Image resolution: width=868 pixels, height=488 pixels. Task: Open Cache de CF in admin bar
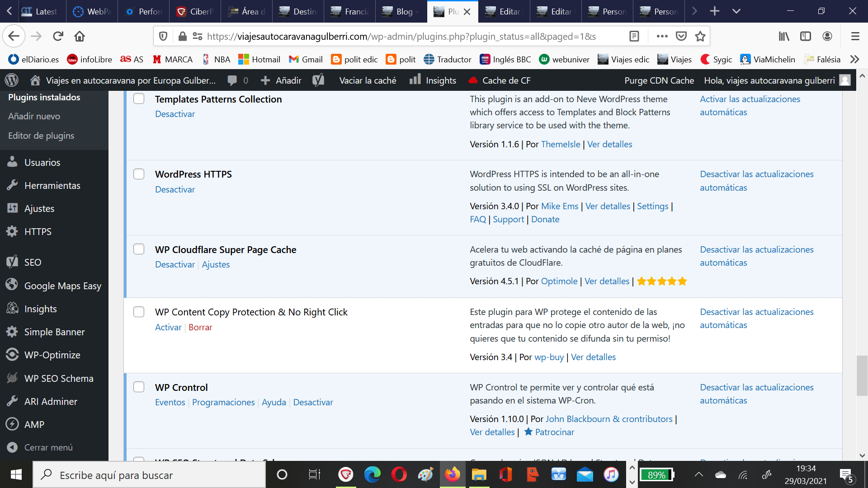(x=500, y=80)
